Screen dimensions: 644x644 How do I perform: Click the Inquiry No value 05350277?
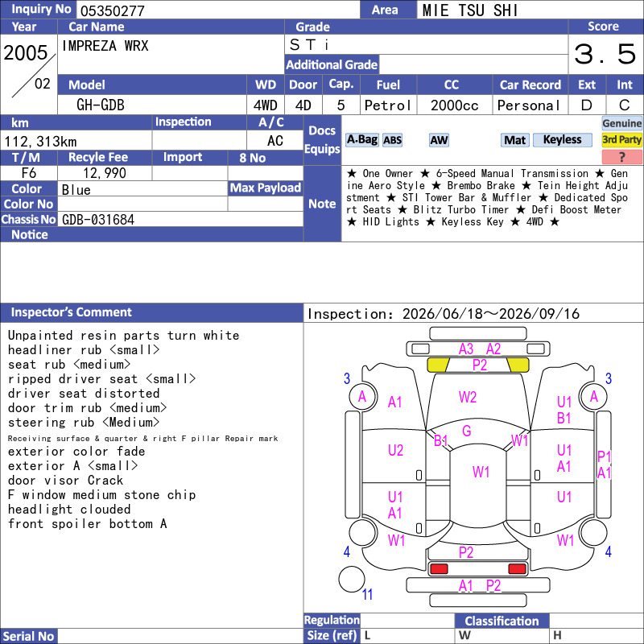(x=113, y=10)
